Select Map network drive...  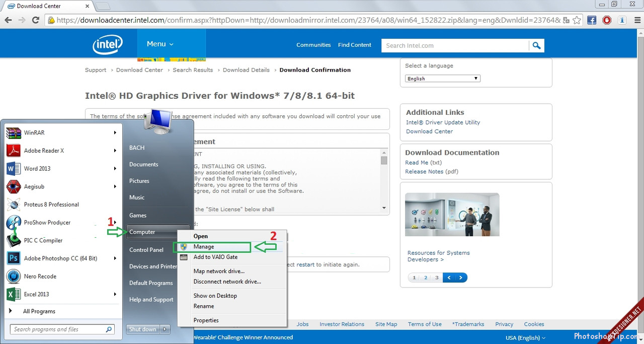click(x=232, y=271)
